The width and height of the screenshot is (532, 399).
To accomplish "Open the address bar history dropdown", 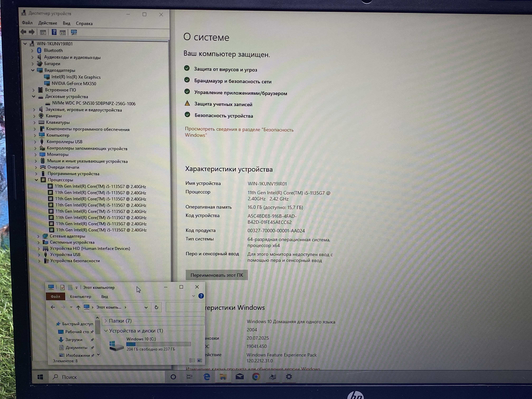I will pos(146,307).
